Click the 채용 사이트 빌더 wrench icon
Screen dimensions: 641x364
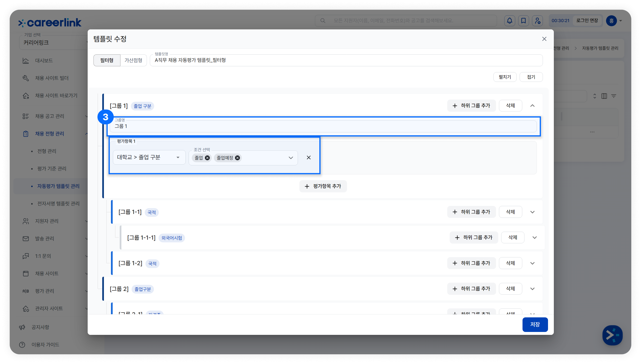coord(26,78)
